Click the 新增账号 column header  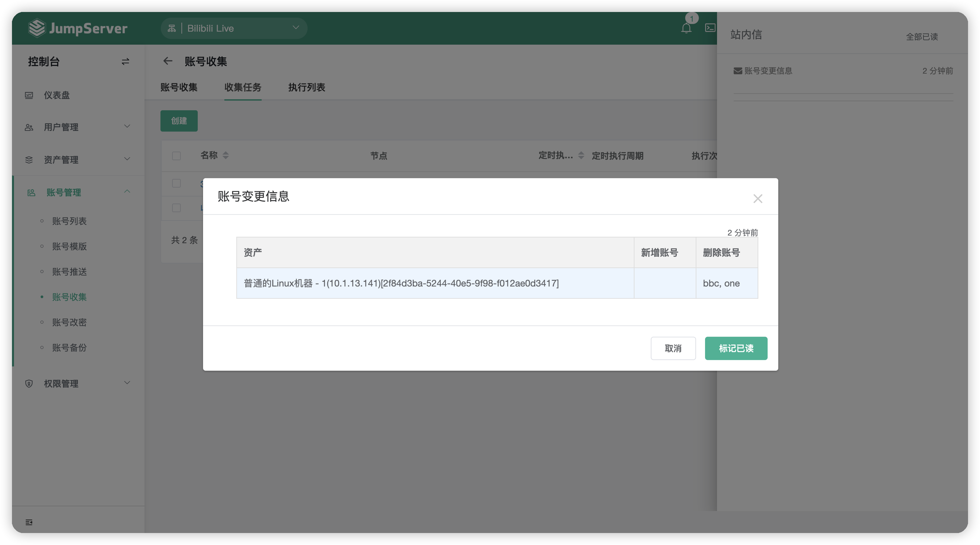pos(665,253)
